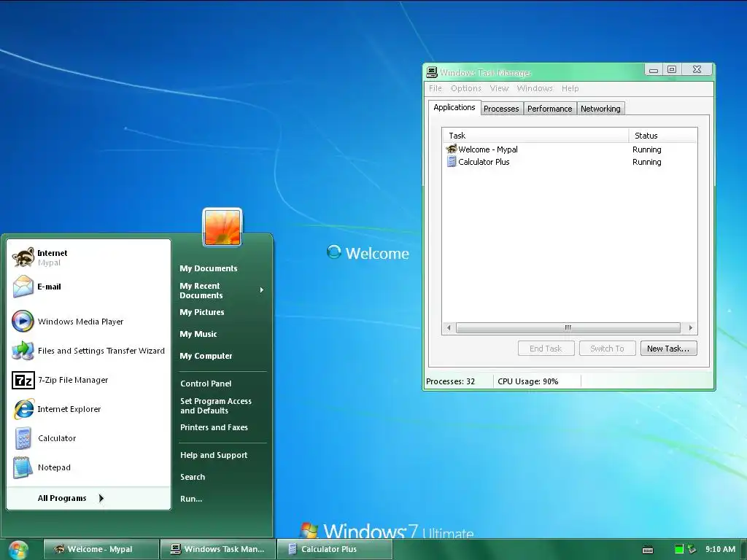The image size is (747, 560).
Task: Open View menu in Task Manager
Action: [x=499, y=88]
